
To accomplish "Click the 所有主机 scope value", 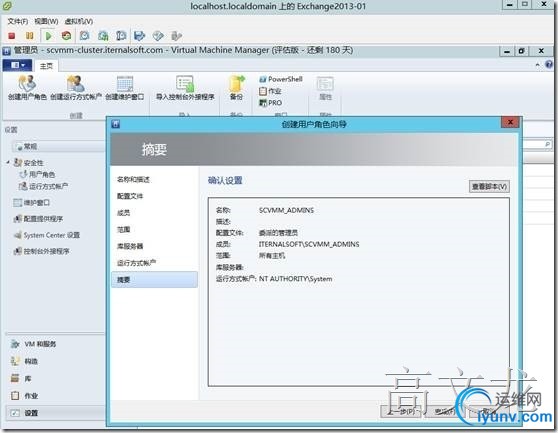I will tap(272, 256).
